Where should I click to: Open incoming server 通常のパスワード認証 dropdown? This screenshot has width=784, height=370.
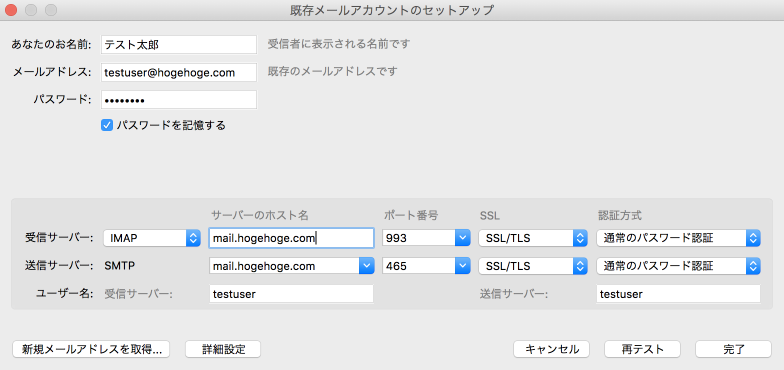tap(678, 238)
